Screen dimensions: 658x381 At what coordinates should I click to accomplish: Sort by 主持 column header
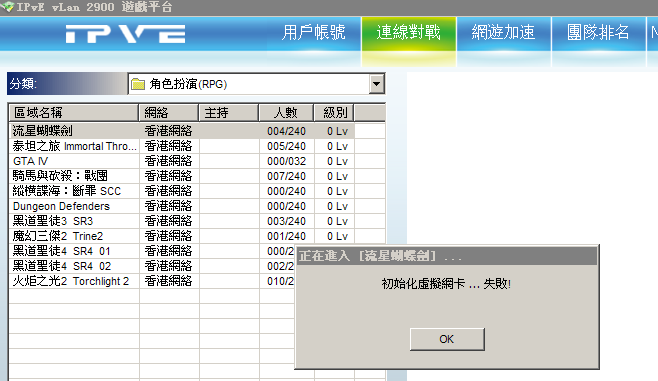tap(229, 112)
